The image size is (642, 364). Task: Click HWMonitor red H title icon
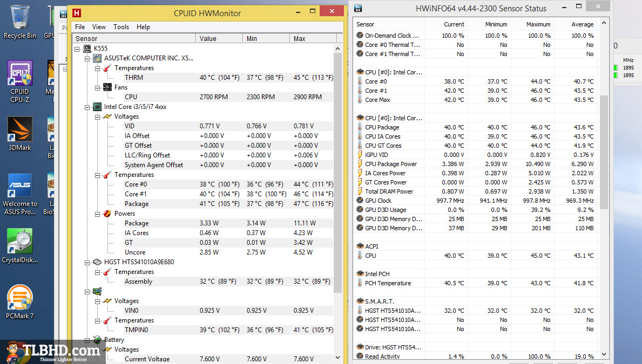point(77,13)
